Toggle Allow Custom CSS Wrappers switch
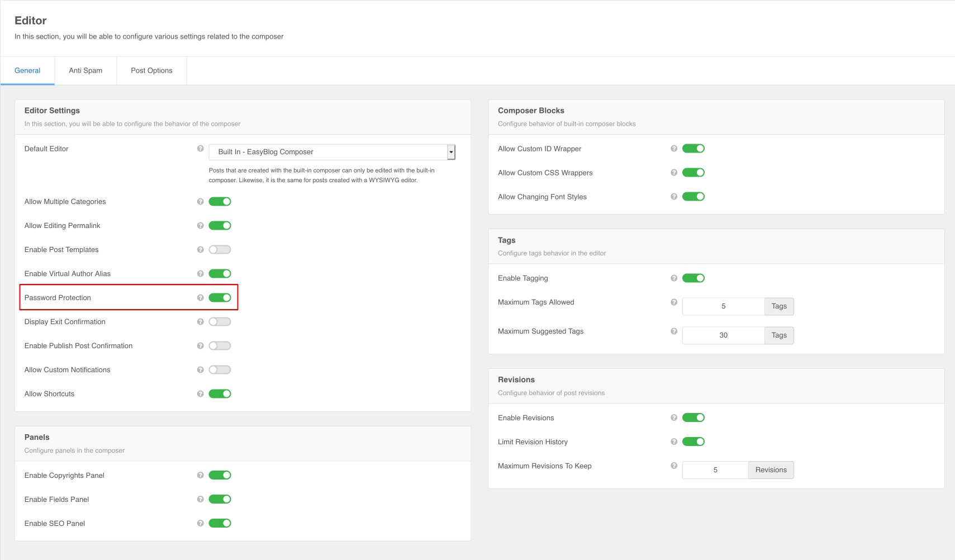 coord(693,173)
